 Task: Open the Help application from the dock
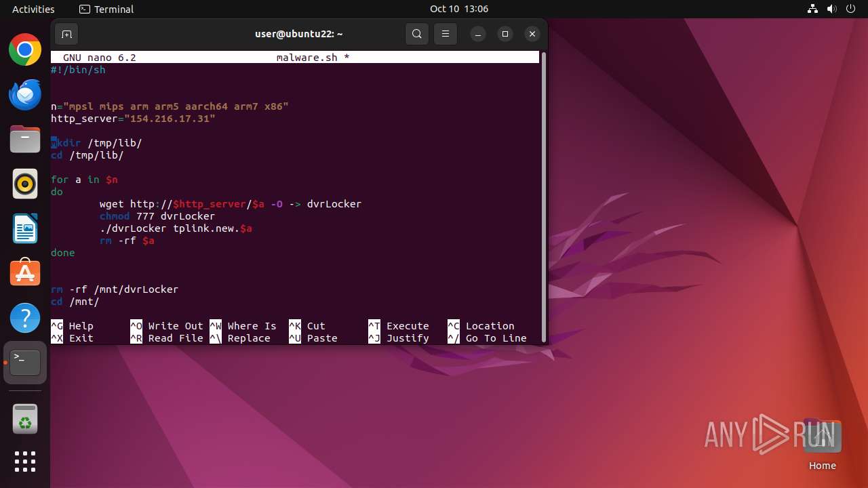pyautogui.click(x=25, y=318)
